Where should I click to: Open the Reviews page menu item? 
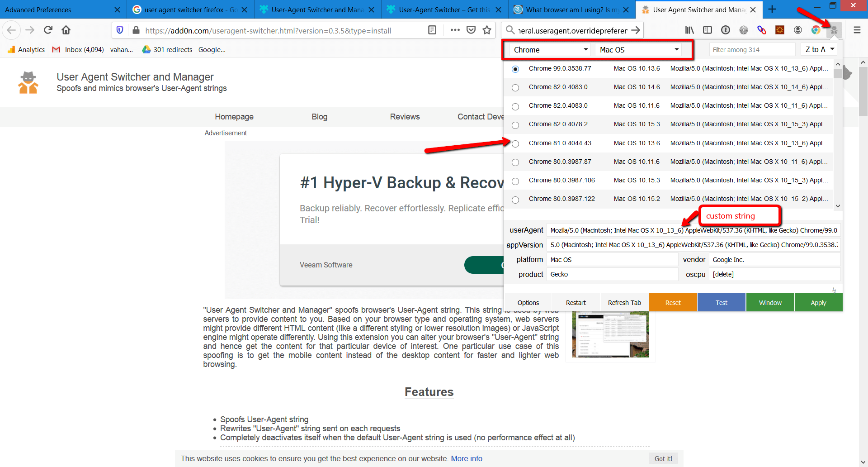coord(405,117)
